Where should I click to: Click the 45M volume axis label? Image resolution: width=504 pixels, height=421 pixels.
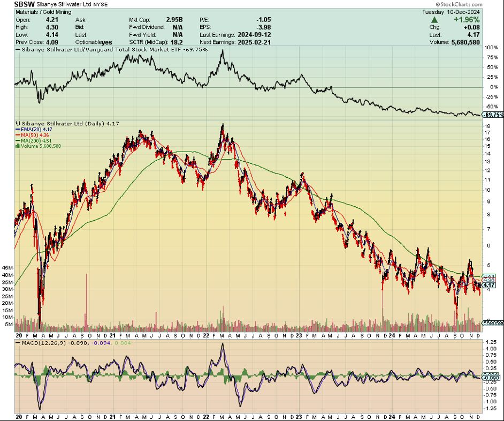tap(7, 268)
